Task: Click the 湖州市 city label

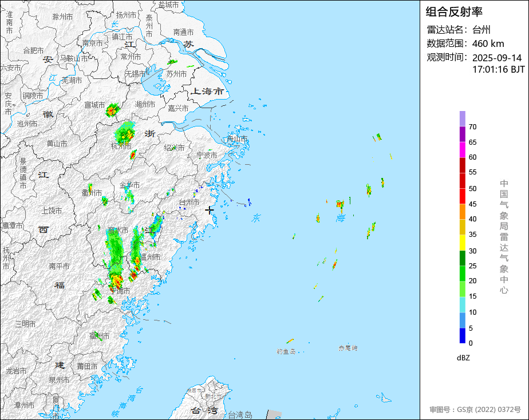Action: point(145,104)
